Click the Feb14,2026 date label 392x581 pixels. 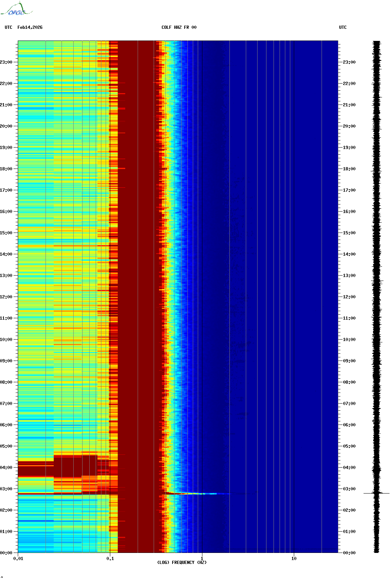point(30,27)
